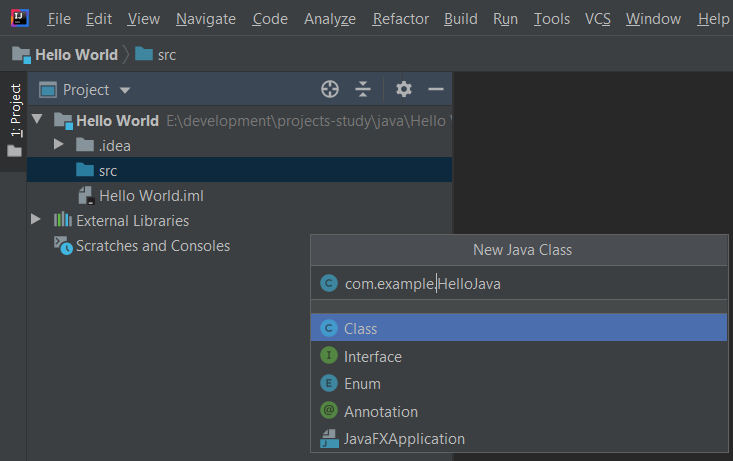
Task: Click the IntelliJ IDEA logo icon
Action: tap(20, 19)
